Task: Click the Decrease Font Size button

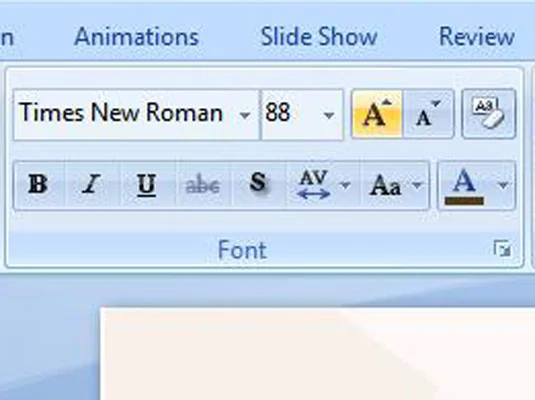Action: tap(428, 114)
